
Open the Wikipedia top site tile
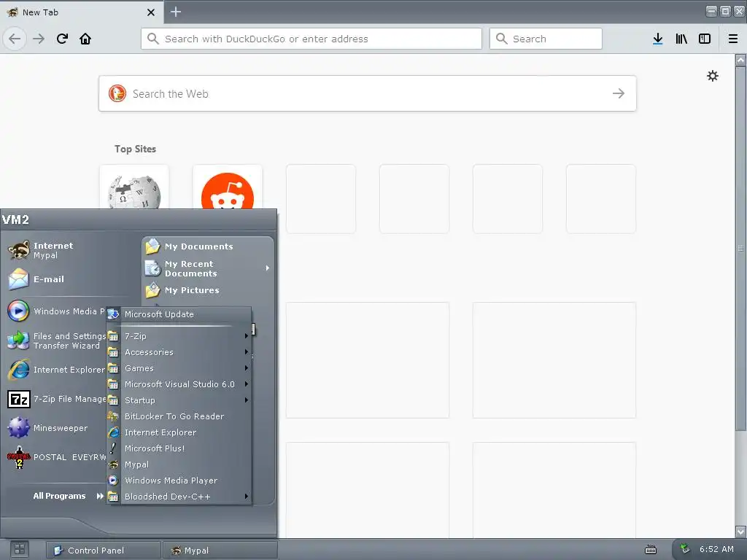[134, 187]
